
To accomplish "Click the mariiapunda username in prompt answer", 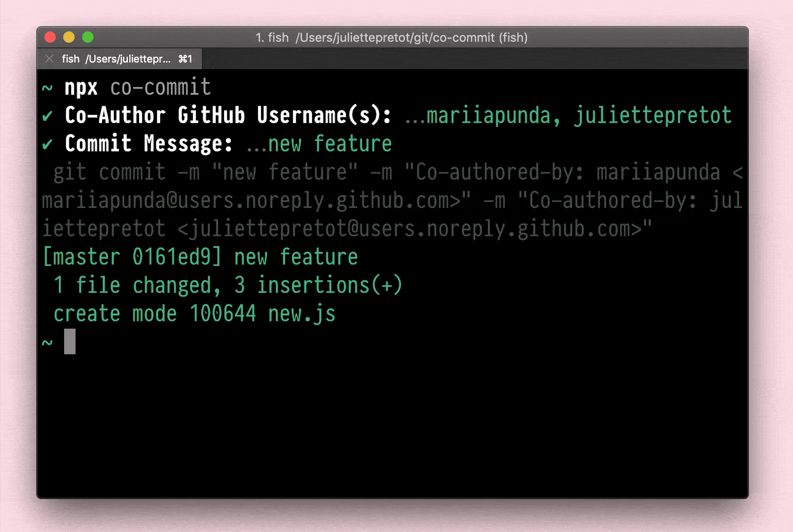I will coord(489,115).
